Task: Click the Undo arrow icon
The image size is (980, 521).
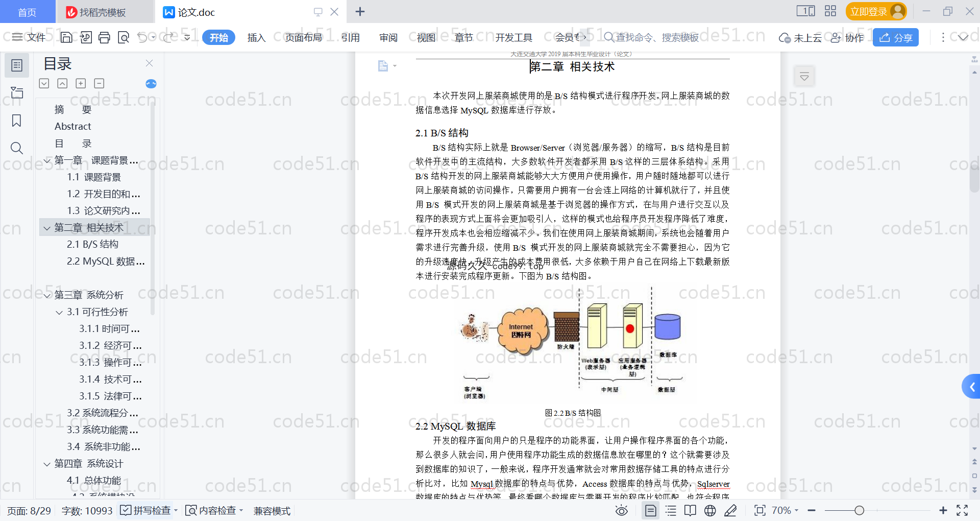Action: click(142, 37)
